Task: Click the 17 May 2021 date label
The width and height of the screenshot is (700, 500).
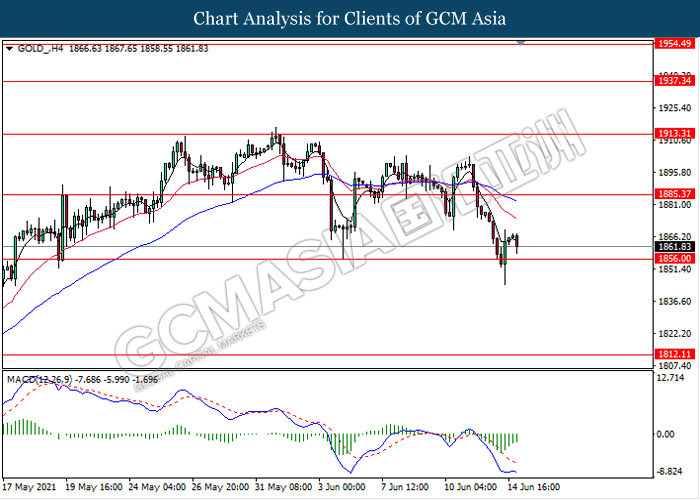Action: coord(29,487)
